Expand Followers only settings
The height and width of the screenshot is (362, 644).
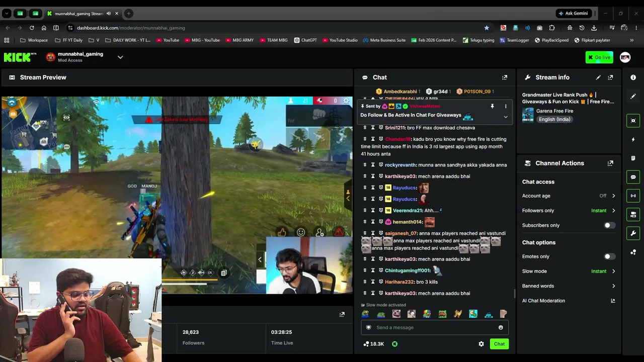point(613,211)
